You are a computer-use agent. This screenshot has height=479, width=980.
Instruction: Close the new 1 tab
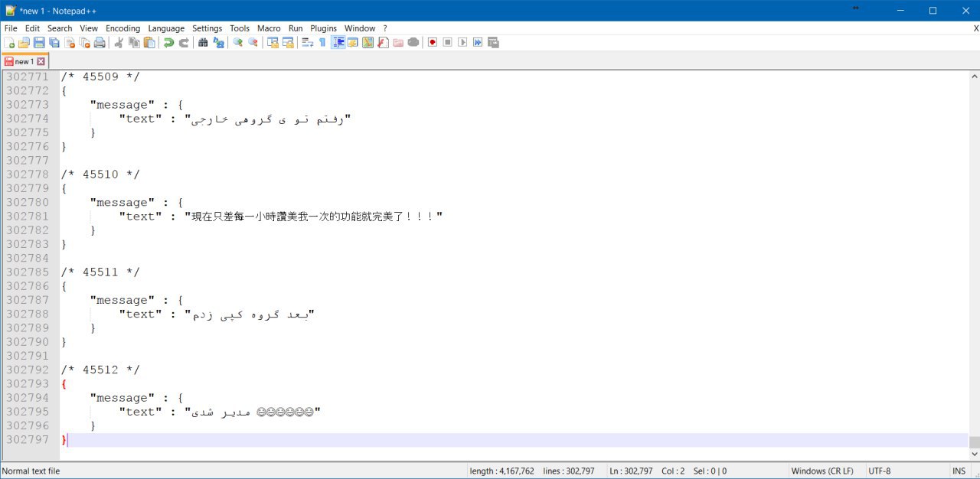click(x=41, y=61)
